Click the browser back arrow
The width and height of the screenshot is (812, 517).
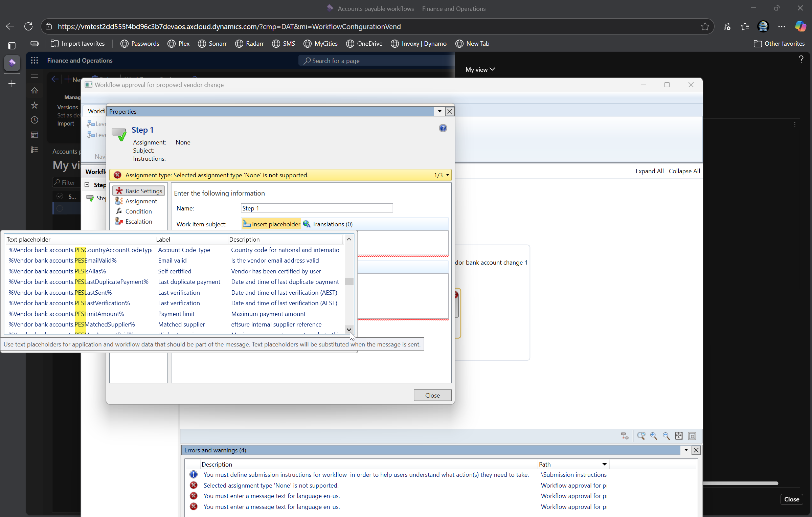click(x=10, y=26)
